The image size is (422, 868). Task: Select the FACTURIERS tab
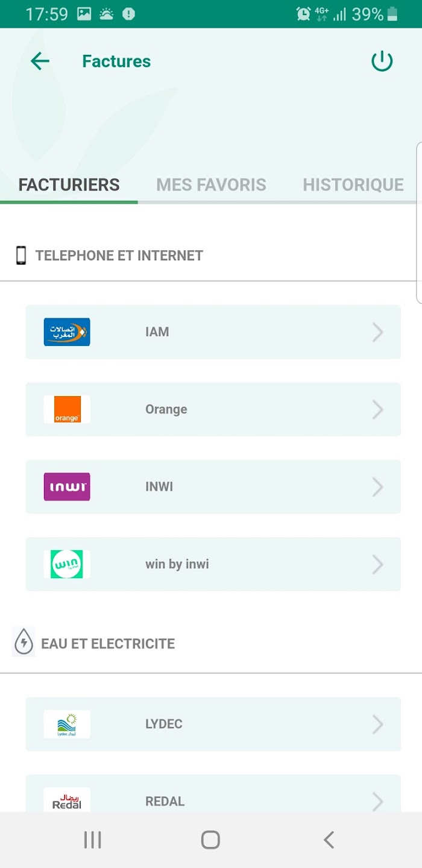pyautogui.click(x=69, y=184)
